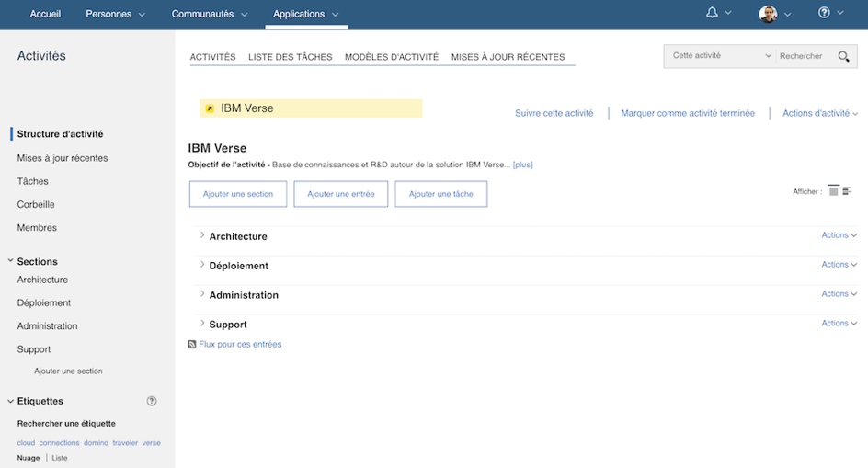Screen dimensions: 868x468
Task: Click the Etiquettes help icon
Action: pos(152,401)
